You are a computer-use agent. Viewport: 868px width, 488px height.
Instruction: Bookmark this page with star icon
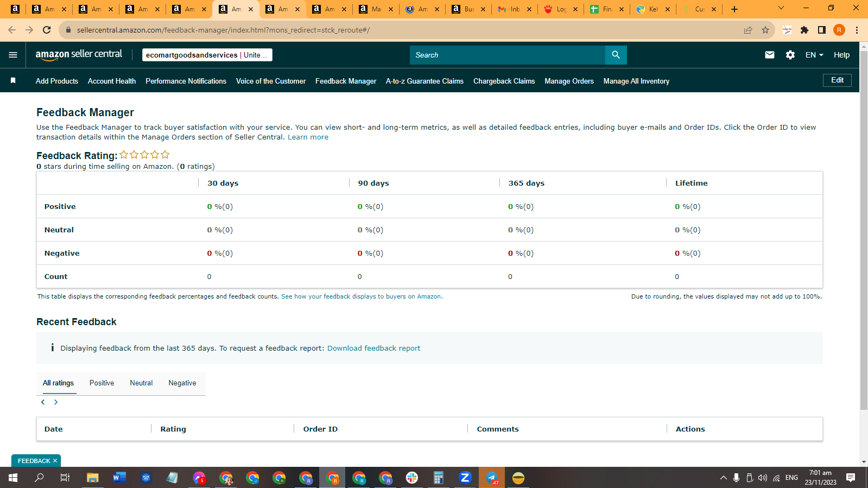click(x=765, y=30)
